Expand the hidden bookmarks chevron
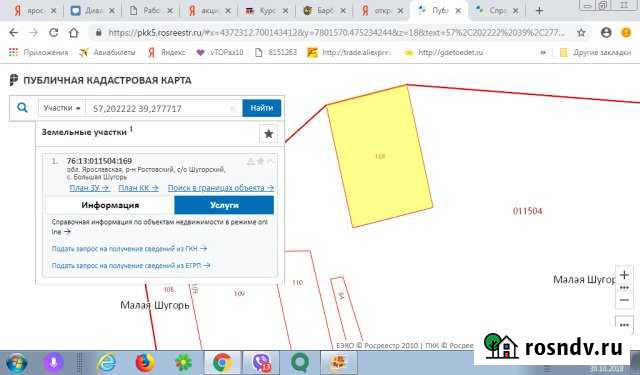 (x=543, y=52)
